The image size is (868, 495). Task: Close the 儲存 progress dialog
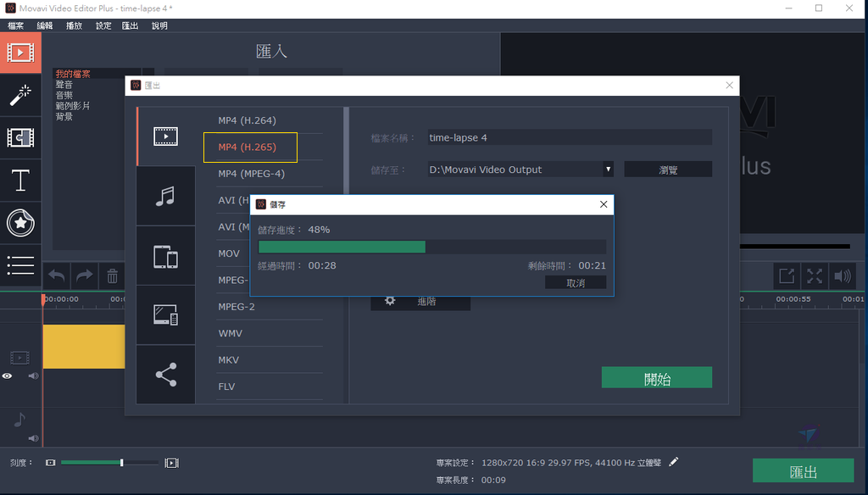coord(604,204)
